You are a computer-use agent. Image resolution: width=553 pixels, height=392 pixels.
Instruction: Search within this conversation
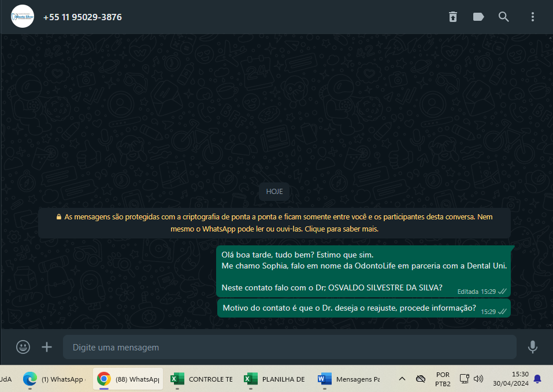pyautogui.click(x=504, y=17)
